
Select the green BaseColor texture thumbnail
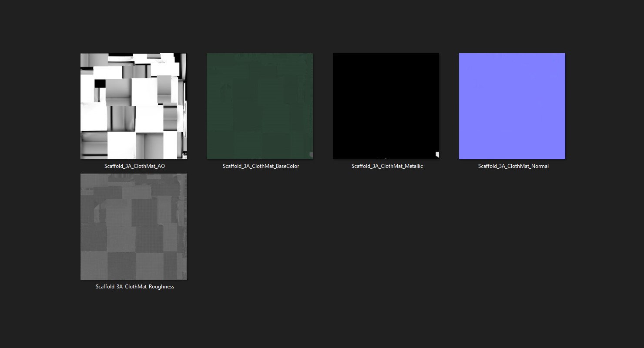[x=260, y=106]
